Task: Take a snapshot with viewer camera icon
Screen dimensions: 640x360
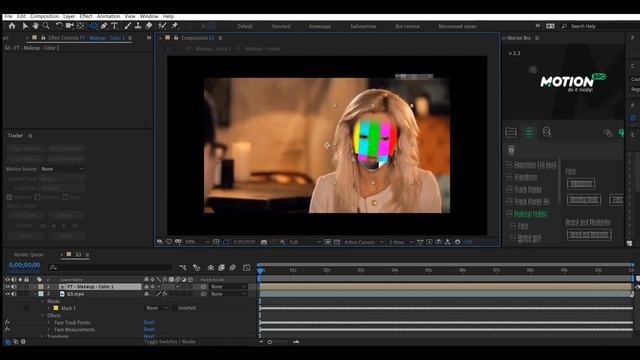Action: coord(264,242)
